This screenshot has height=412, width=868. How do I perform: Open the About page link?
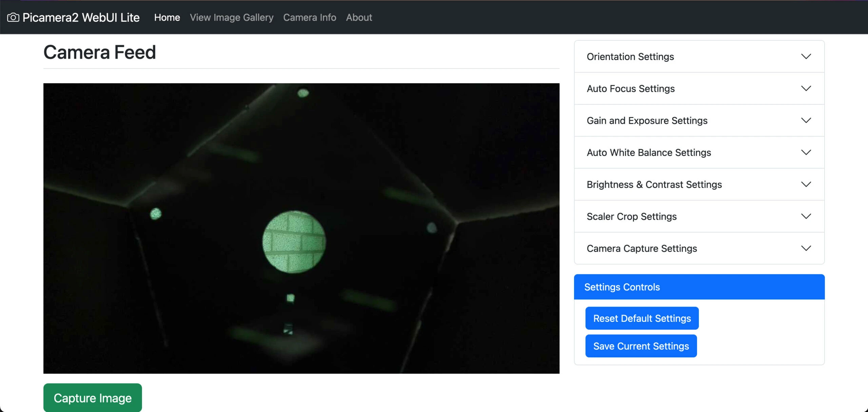359,17
